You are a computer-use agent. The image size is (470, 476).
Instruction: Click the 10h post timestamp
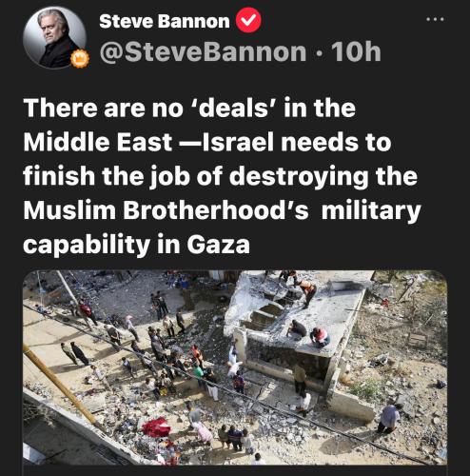point(356,52)
